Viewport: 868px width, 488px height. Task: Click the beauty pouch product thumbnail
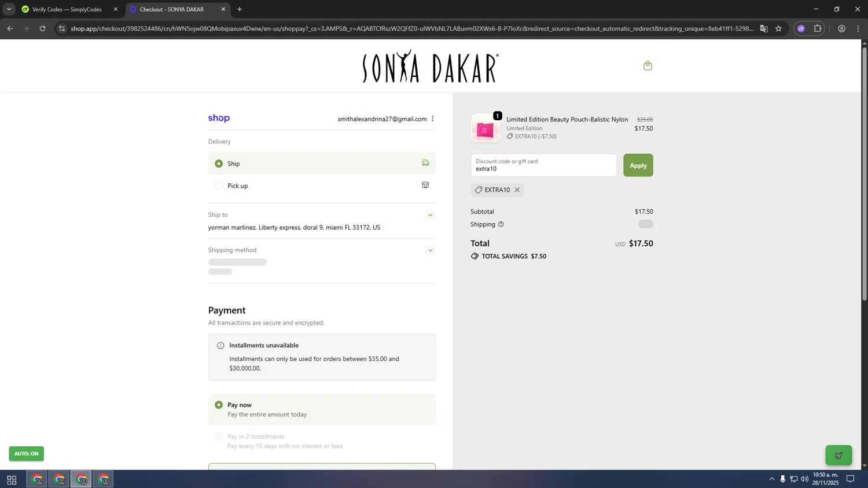click(x=485, y=128)
